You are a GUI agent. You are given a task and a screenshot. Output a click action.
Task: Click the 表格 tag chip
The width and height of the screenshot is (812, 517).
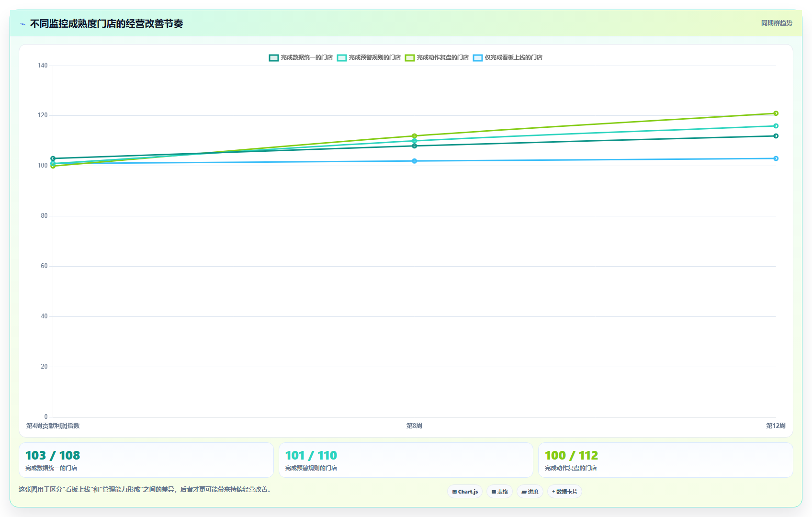pyautogui.click(x=499, y=492)
